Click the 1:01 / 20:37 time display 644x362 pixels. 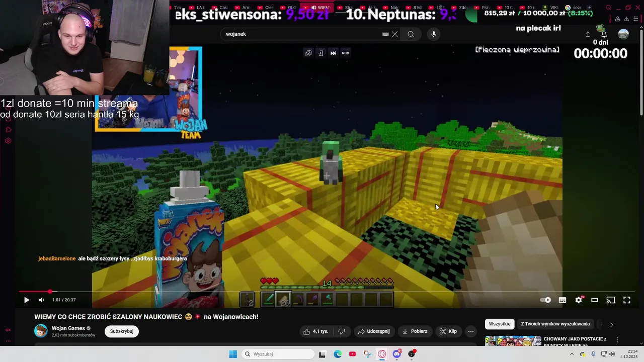[64, 300]
